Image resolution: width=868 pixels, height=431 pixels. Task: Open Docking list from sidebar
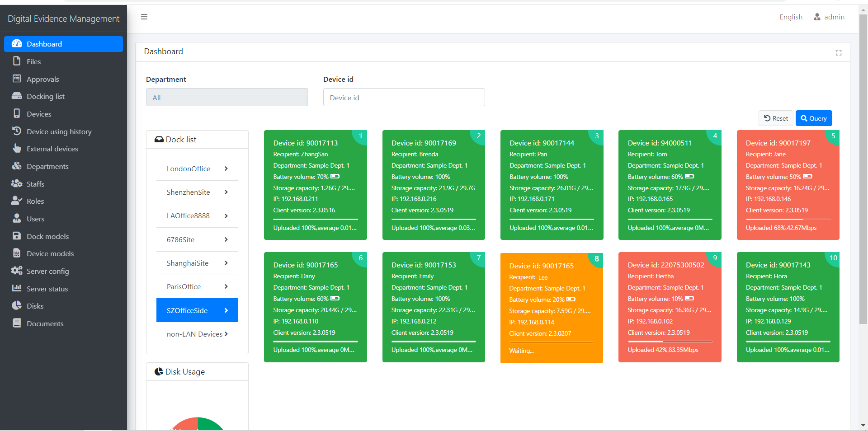tap(45, 97)
